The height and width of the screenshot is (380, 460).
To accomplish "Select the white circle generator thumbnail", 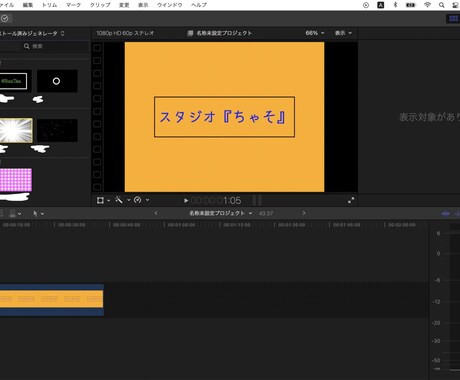I will [x=57, y=81].
